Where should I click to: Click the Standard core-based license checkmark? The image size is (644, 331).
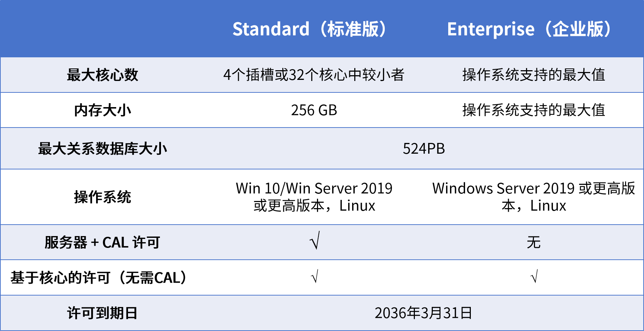315,277
